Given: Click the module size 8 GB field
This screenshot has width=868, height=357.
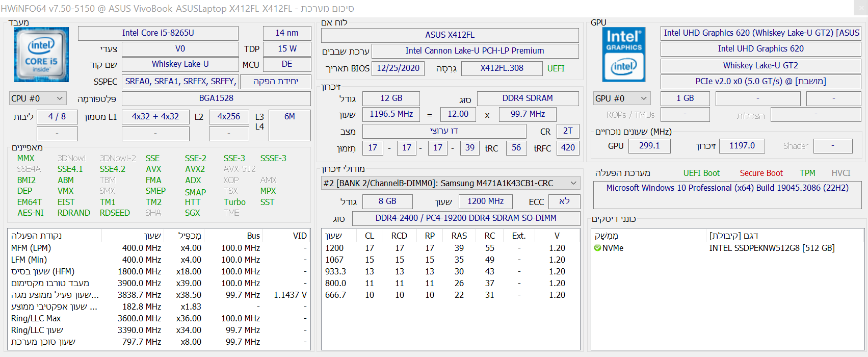Looking at the screenshot, I should pyautogui.click(x=387, y=201).
